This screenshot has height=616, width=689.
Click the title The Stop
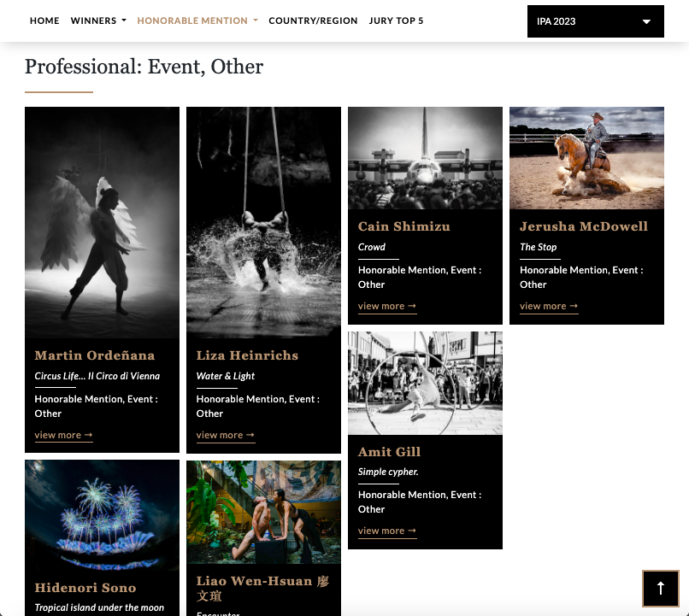(x=539, y=247)
